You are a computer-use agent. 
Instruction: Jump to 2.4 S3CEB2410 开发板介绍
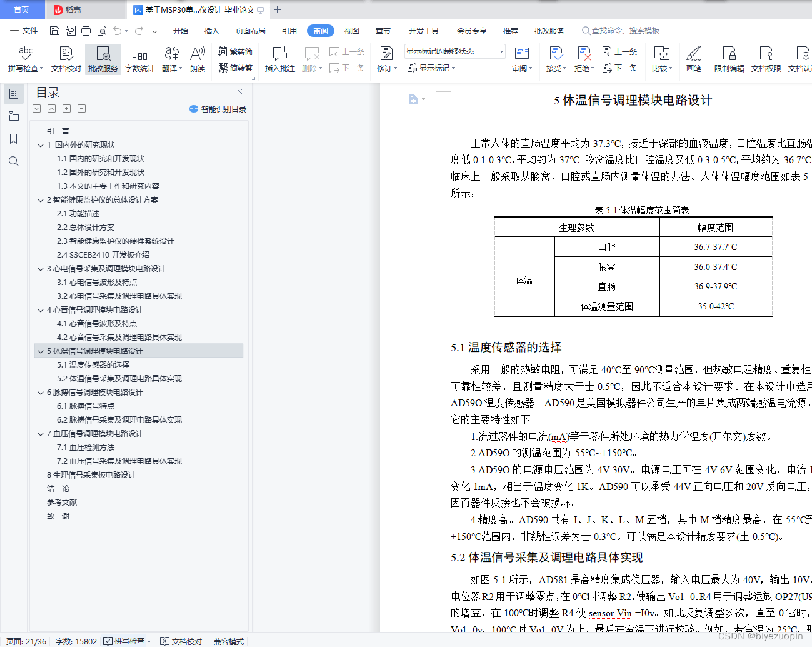click(x=103, y=255)
